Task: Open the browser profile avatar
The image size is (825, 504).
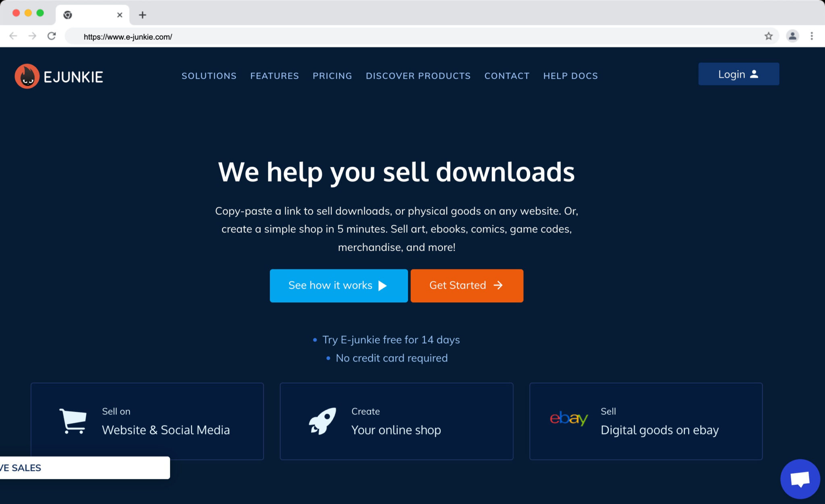Action: click(792, 36)
